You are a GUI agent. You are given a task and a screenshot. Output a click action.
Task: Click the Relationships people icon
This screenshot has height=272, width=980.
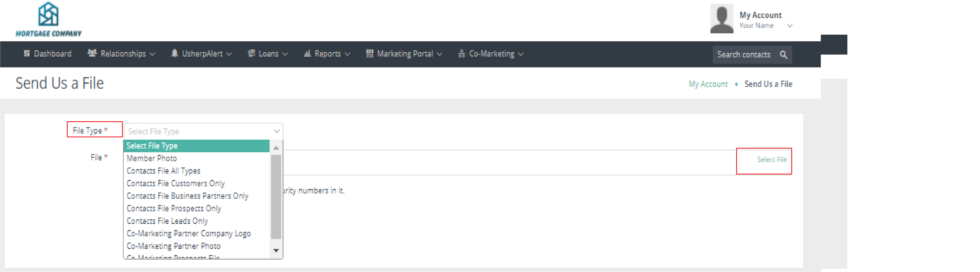(92, 53)
